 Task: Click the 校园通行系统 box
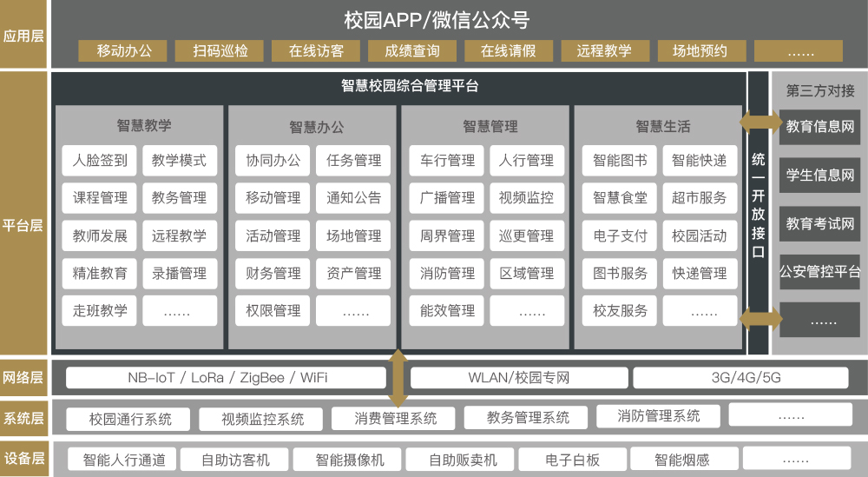point(128,420)
